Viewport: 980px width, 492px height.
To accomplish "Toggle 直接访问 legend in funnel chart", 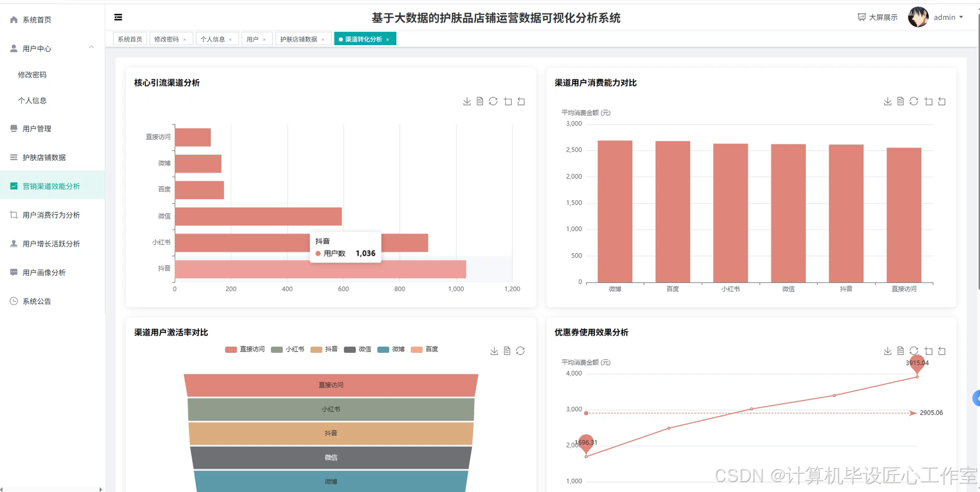I will tap(245, 349).
